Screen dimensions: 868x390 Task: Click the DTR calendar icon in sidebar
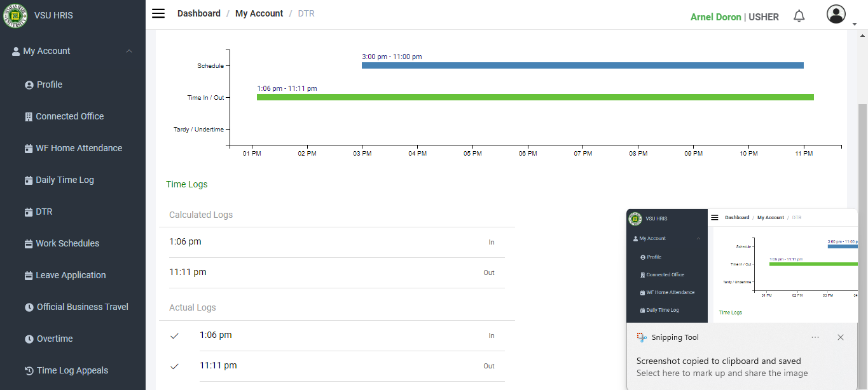(29, 212)
